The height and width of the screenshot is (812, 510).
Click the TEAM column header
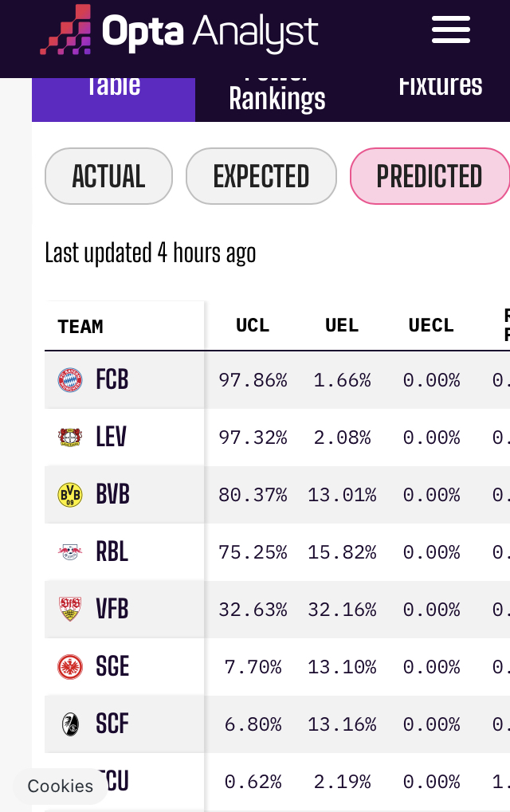[80, 327]
